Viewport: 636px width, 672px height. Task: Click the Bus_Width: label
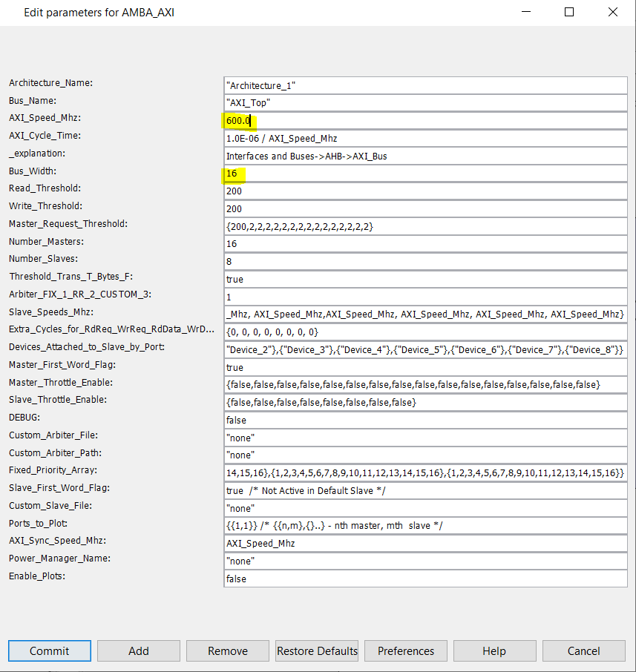(x=33, y=171)
